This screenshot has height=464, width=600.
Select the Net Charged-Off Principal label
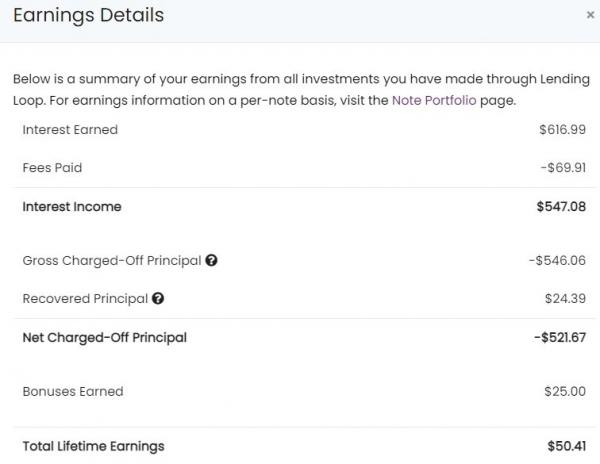click(x=104, y=337)
